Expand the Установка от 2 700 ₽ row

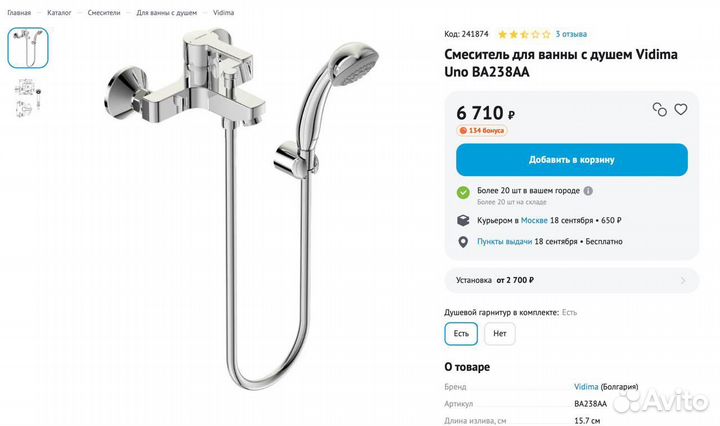point(571,280)
